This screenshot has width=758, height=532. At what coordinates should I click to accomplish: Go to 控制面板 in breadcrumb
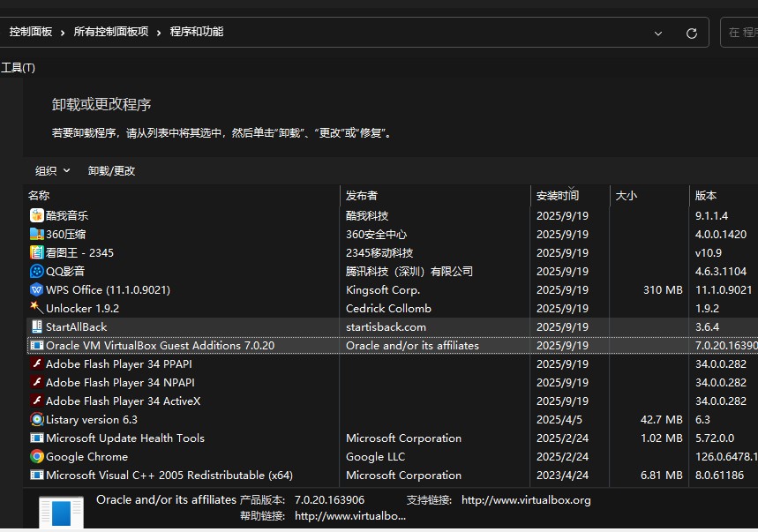31,32
